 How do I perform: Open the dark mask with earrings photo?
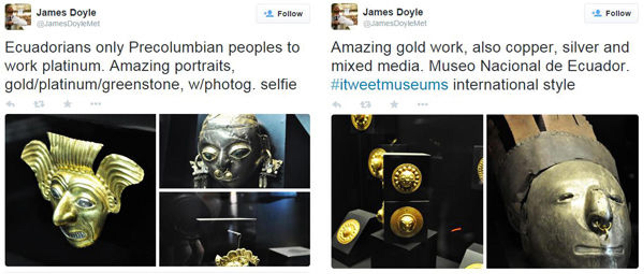[235, 151]
